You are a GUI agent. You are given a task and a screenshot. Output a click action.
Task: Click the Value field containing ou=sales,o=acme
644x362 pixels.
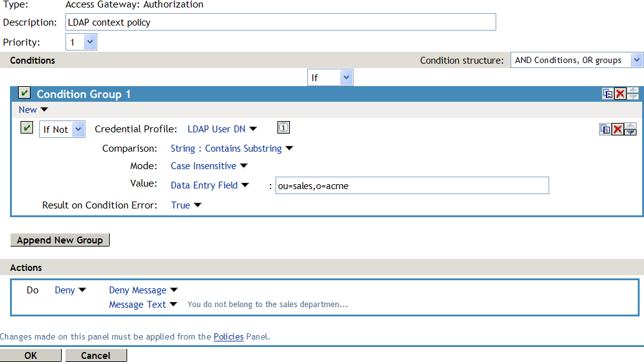pyautogui.click(x=411, y=185)
